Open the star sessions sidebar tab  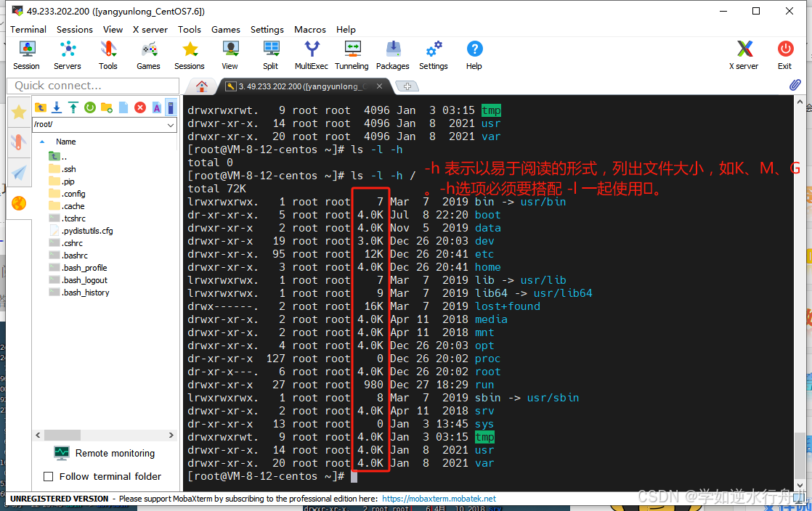tap(19, 111)
